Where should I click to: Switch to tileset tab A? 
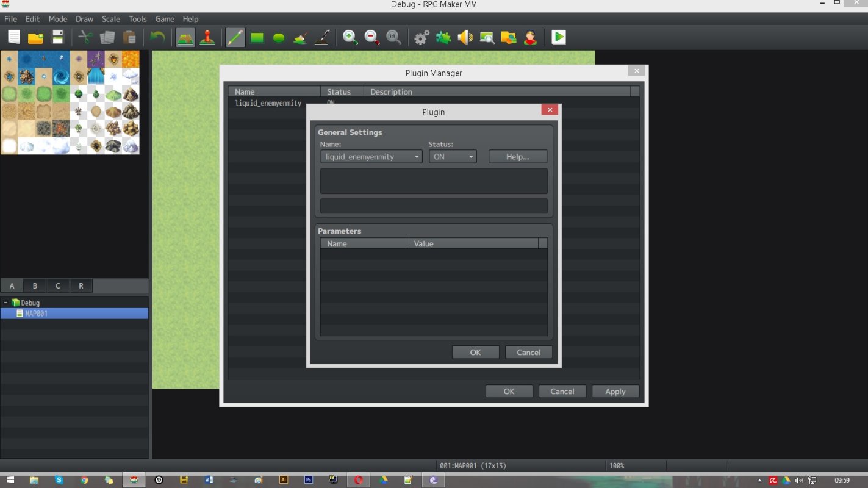point(12,285)
